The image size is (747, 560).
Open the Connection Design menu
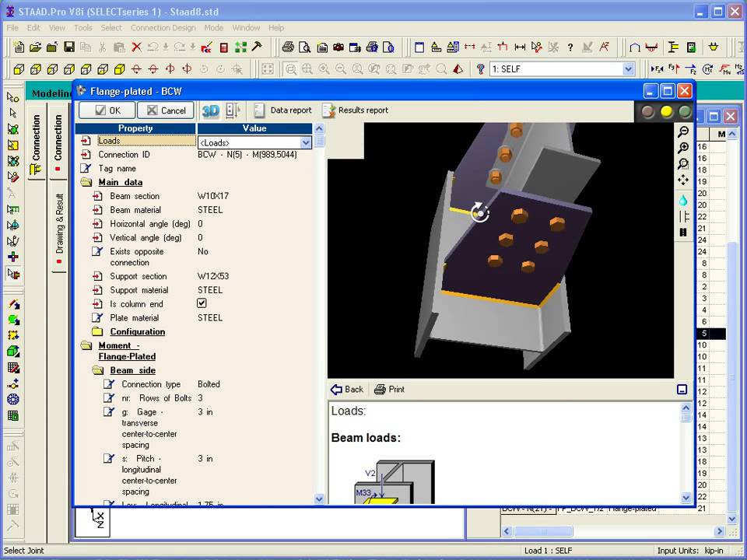tap(163, 28)
